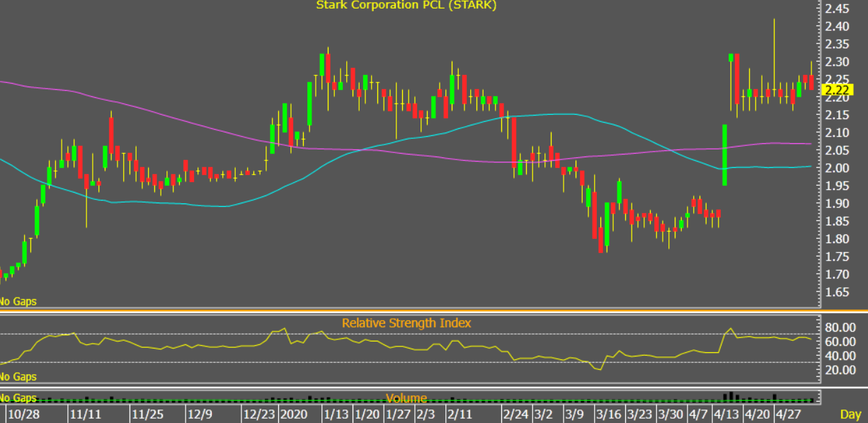The height and width of the screenshot is (423, 868).
Task: Click the 80.00 RSI scale value
Action: tap(840, 327)
